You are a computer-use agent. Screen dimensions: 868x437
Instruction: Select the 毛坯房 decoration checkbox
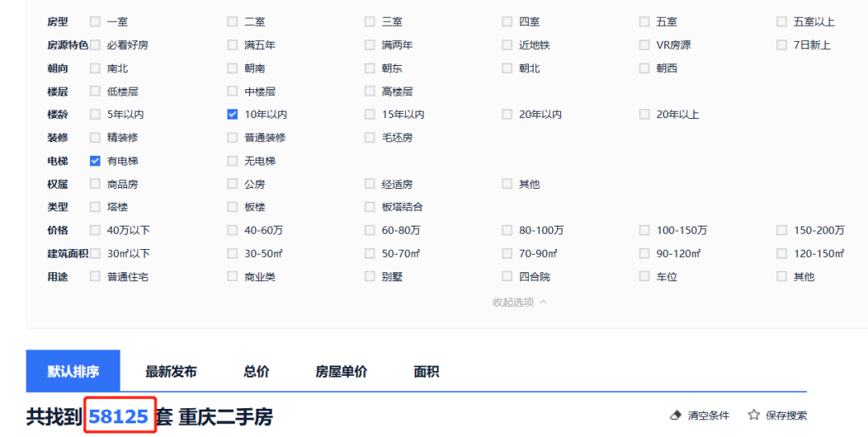tap(370, 137)
